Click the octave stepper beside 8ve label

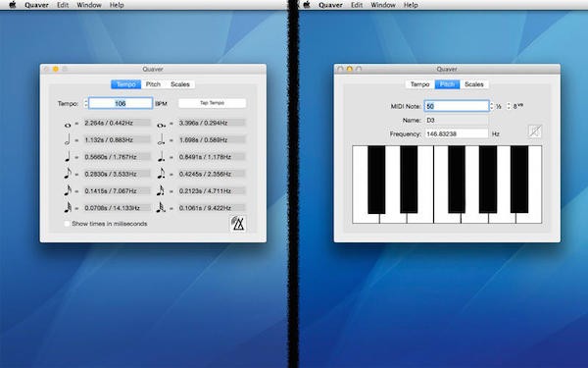click(x=509, y=106)
